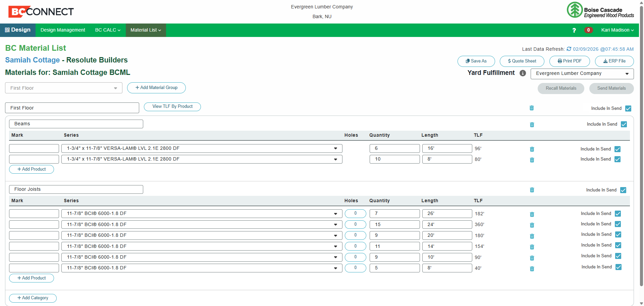Open the Quote Sheet

click(522, 61)
